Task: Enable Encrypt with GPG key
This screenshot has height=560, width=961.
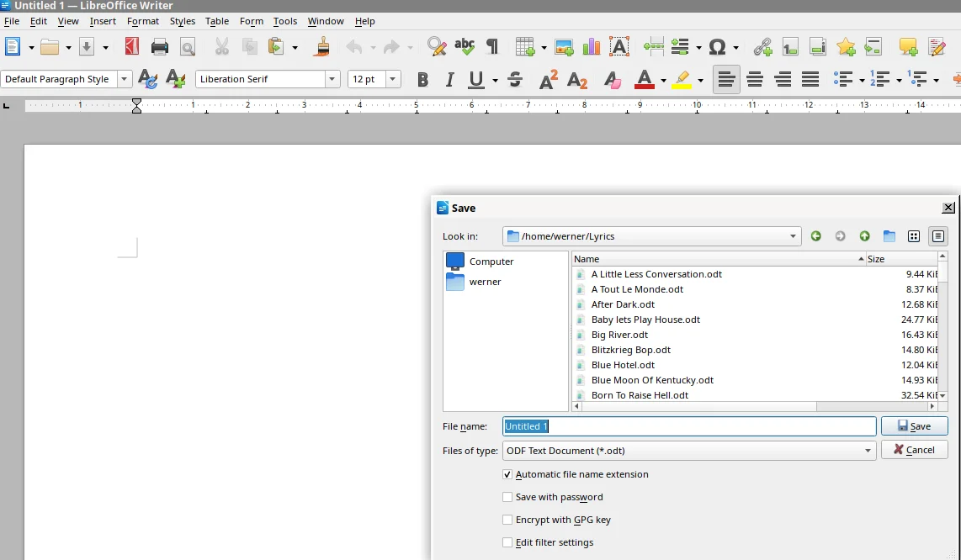Action: (507, 520)
